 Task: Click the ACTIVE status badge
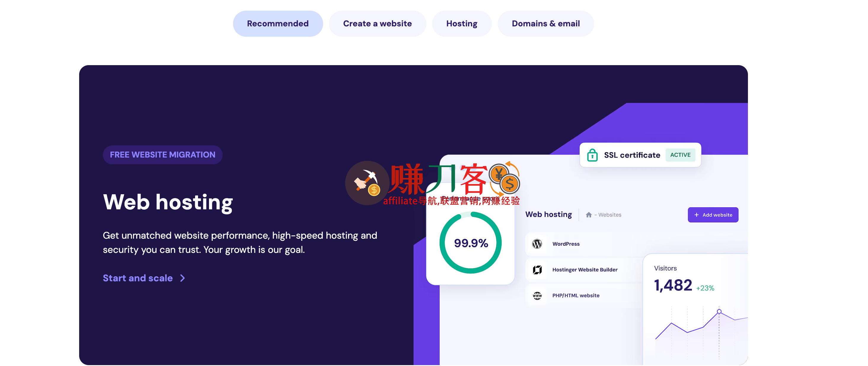[x=680, y=155]
